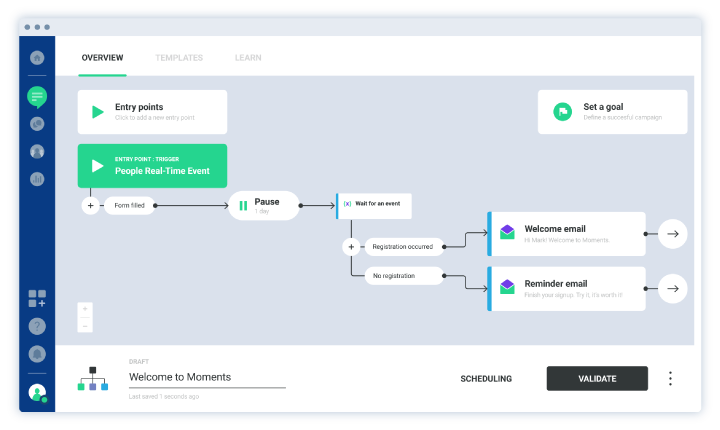This screenshot has width=720, height=430.
Task: Open the help question mark icon
Action: pos(37,326)
